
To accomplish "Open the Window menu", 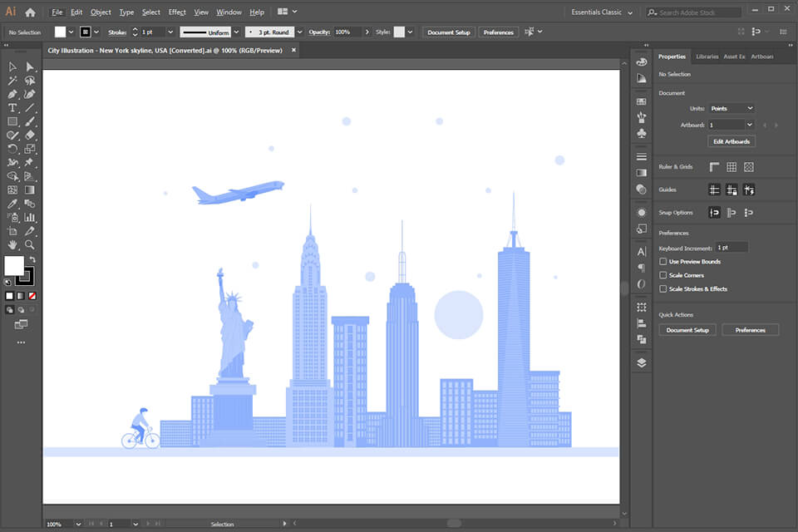I will pos(229,12).
